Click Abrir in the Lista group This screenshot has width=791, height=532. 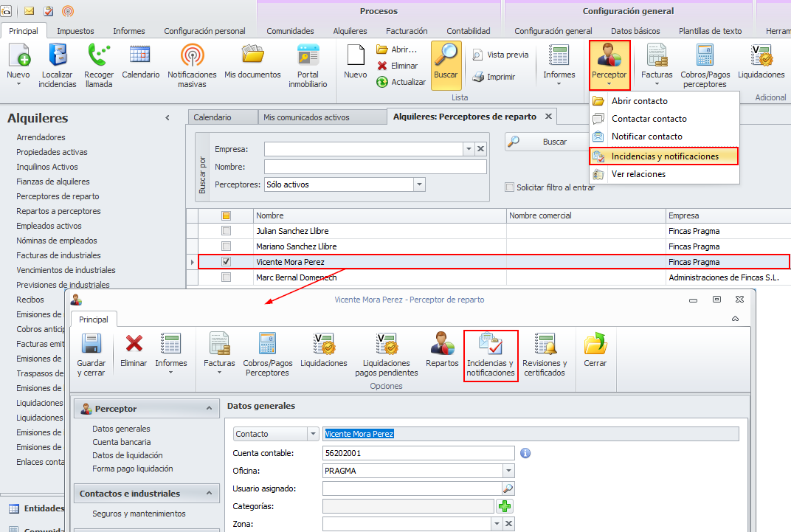(x=396, y=49)
